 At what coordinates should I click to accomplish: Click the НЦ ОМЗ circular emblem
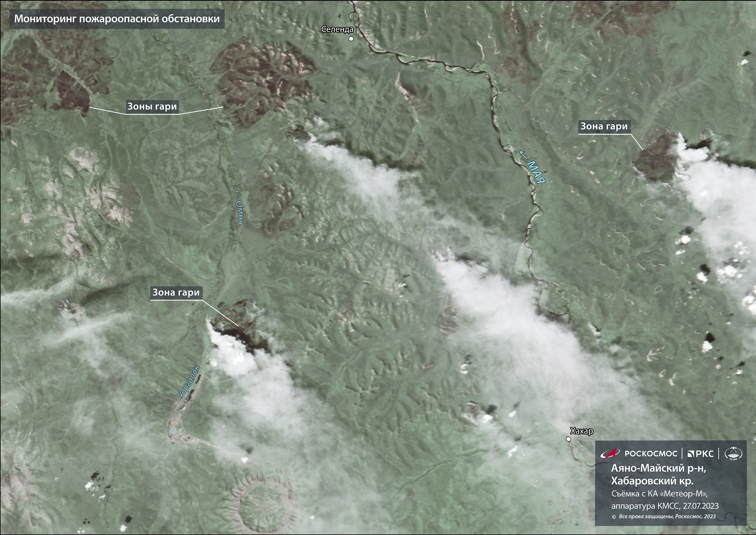[733, 454]
